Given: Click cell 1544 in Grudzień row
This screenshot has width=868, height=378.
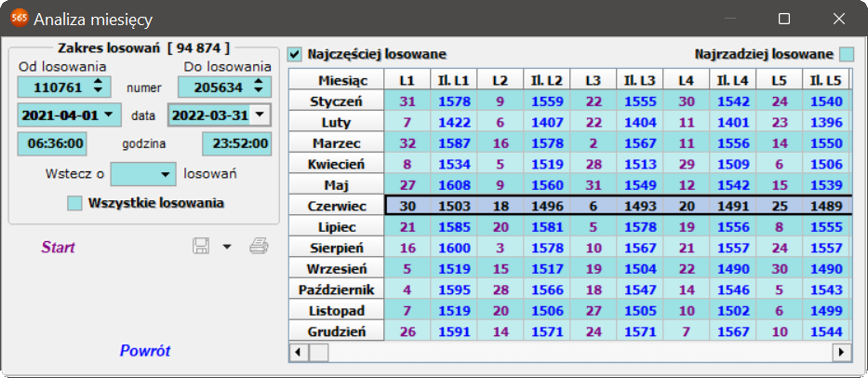Looking at the screenshot, I should click(826, 332).
